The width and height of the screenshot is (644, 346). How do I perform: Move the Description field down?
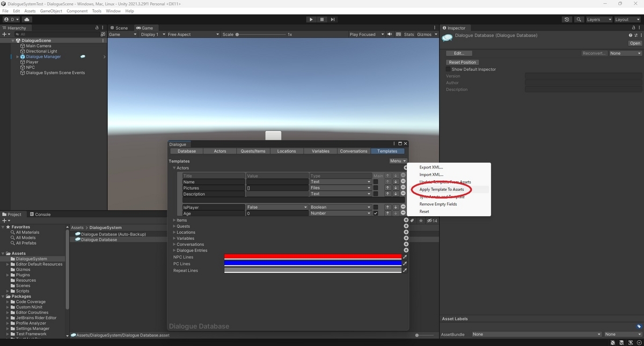click(396, 194)
